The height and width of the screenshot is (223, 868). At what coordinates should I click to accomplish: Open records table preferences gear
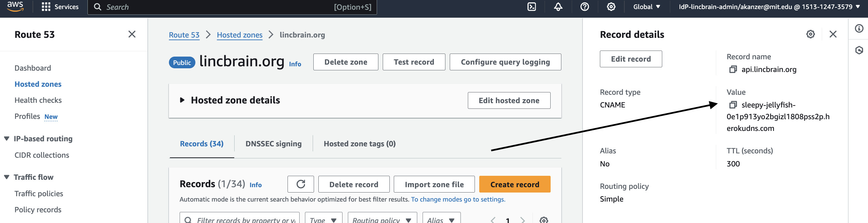click(544, 220)
